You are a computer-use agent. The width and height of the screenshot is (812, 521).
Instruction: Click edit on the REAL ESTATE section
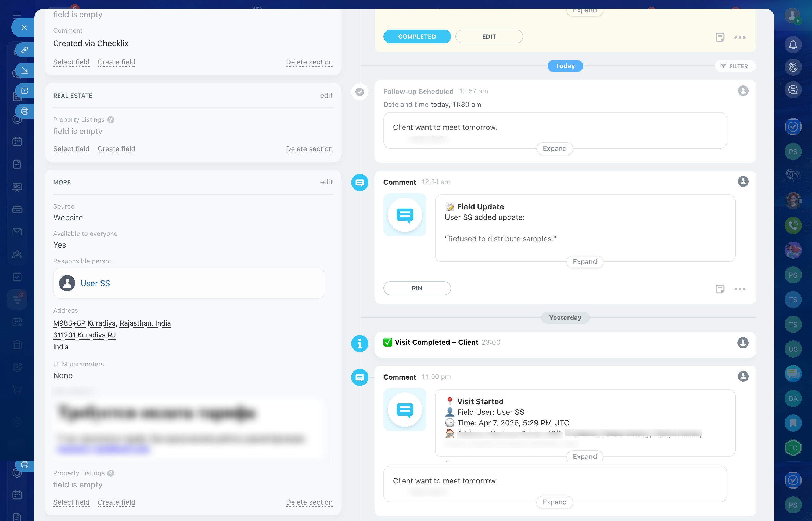click(x=326, y=95)
